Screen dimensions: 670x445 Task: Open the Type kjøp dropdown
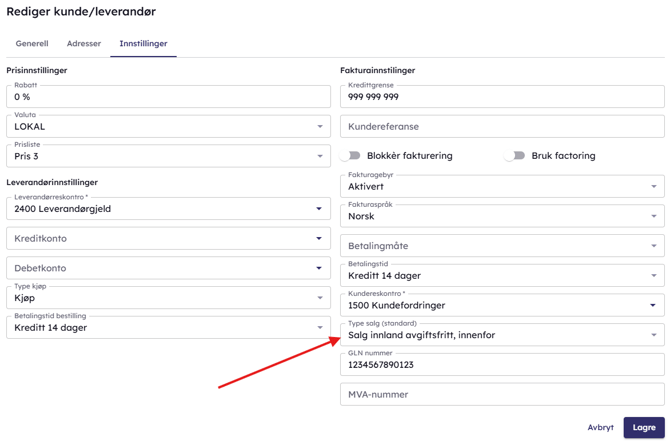pyautogui.click(x=320, y=298)
